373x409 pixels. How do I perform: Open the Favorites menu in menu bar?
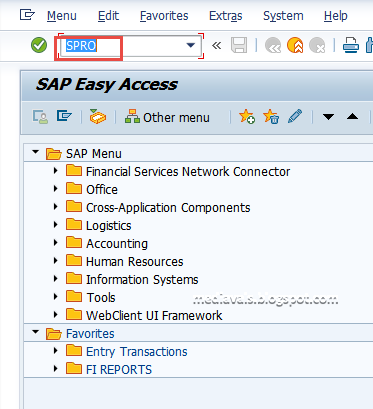click(x=164, y=16)
